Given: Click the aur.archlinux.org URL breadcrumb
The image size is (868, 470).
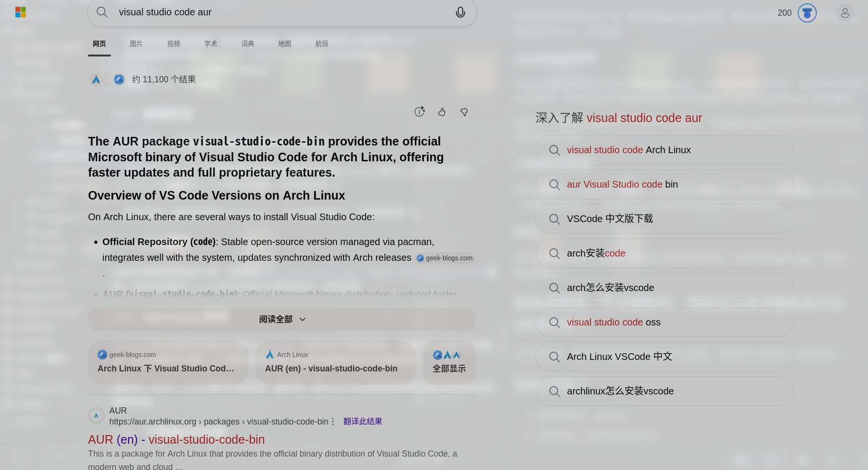Looking at the screenshot, I should (219, 422).
